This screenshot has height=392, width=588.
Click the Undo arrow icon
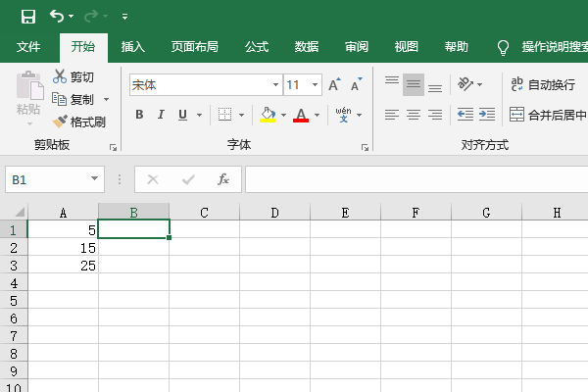(57, 17)
